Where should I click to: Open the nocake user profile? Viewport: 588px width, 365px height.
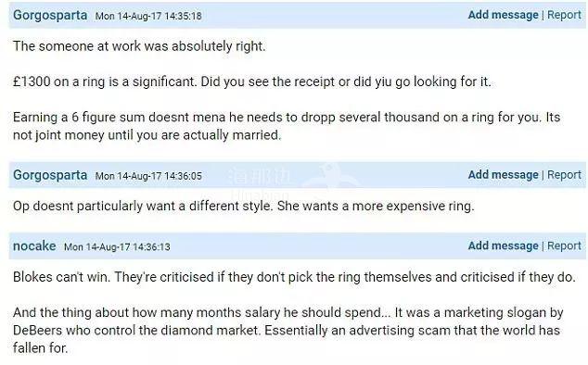pos(34,245)
